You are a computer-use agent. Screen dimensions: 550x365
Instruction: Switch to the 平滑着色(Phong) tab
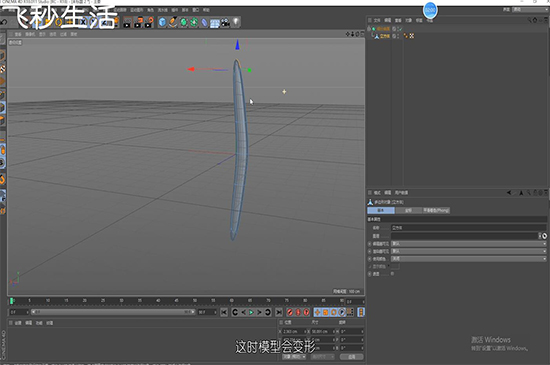coord(436,210)
